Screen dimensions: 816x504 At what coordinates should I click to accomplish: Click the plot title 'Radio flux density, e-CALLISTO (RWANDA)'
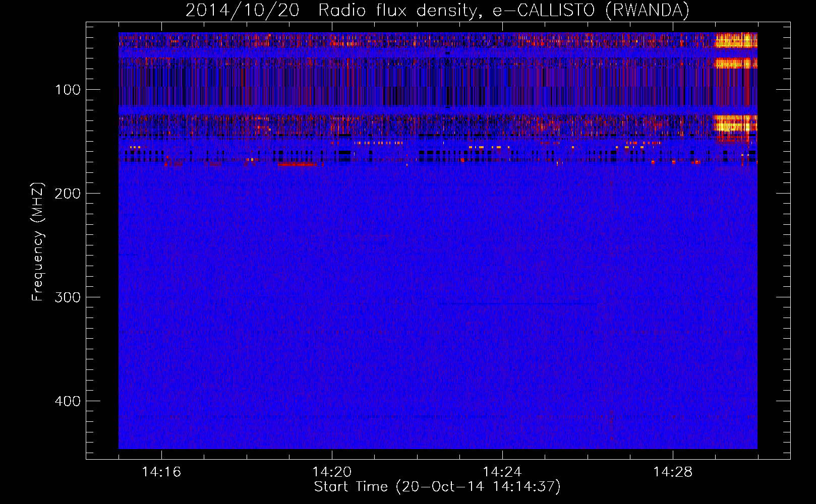tap(503, 11)
